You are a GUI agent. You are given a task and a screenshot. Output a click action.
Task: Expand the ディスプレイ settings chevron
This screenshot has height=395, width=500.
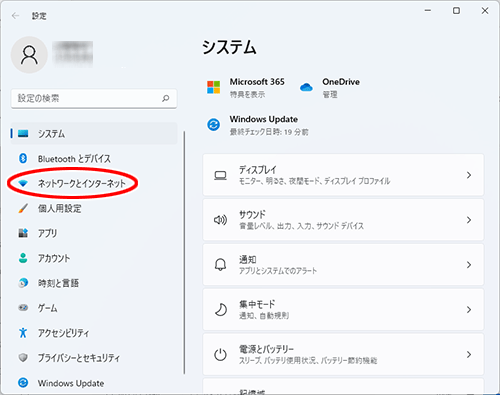pyautogui.click(x=469, y=175)
